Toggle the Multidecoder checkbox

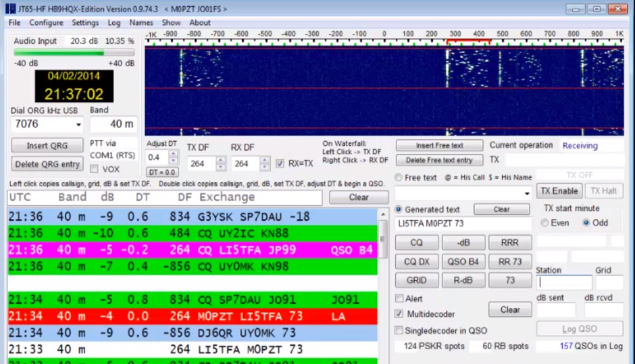(x=399, y=314)
